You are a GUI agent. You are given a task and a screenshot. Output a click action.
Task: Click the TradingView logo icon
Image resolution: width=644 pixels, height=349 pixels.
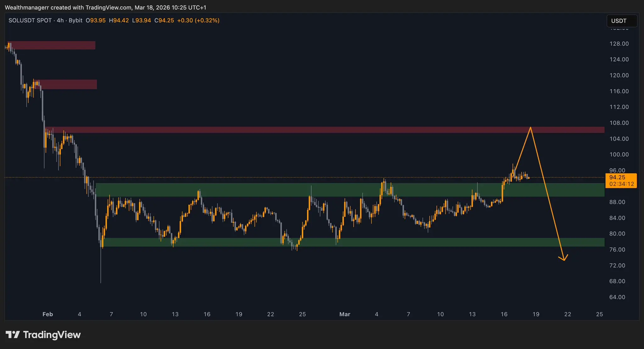point(13,335)
